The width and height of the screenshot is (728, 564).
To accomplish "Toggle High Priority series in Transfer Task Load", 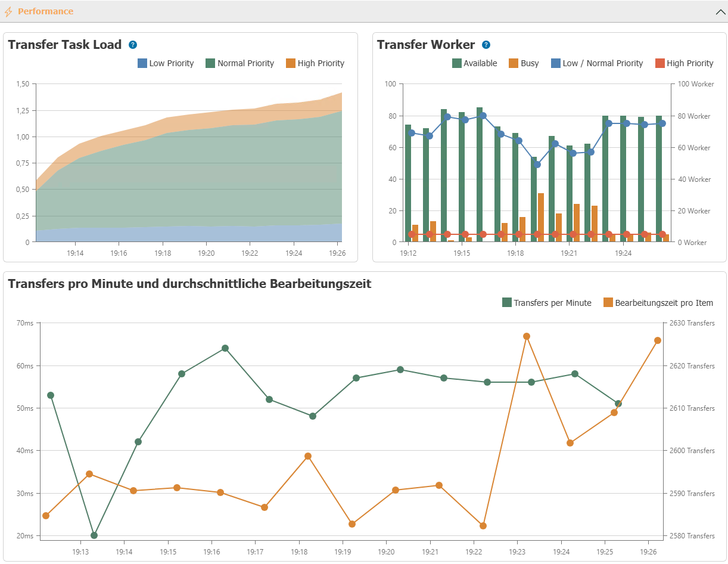I will tap(315, 63).
